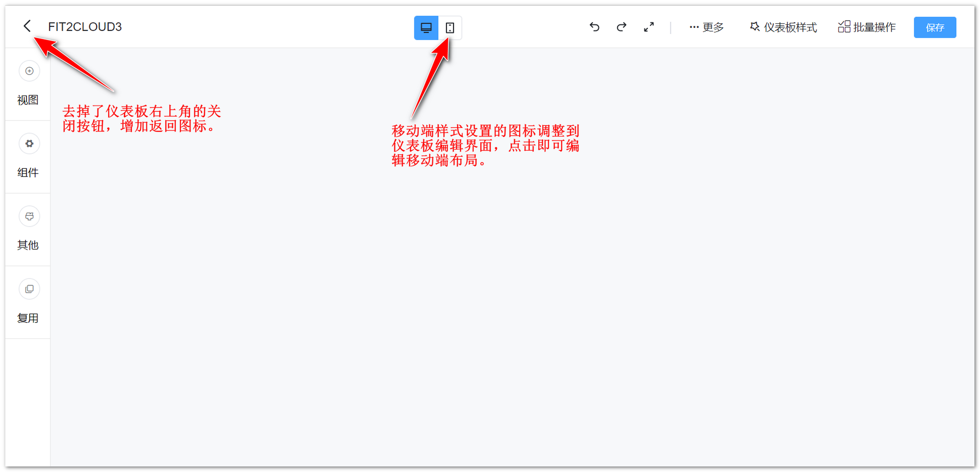Click the gear icon for 组件

[29, 144]
